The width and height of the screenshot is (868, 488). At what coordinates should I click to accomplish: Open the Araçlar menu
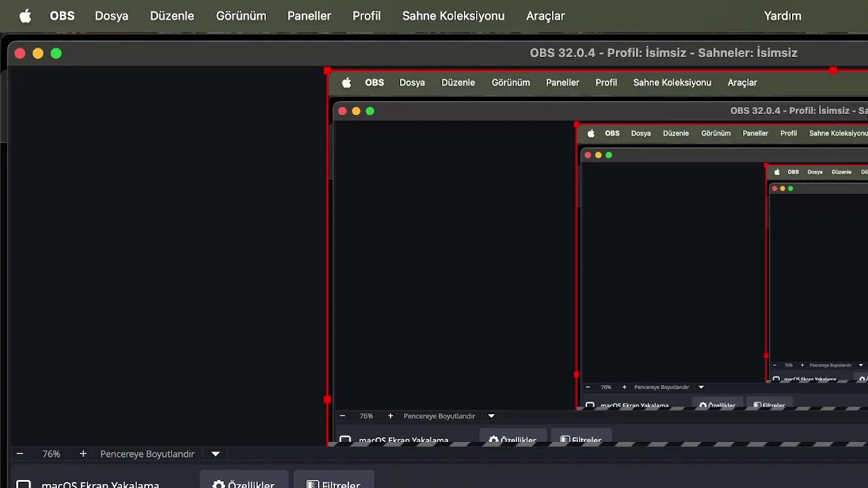[546, 16]
